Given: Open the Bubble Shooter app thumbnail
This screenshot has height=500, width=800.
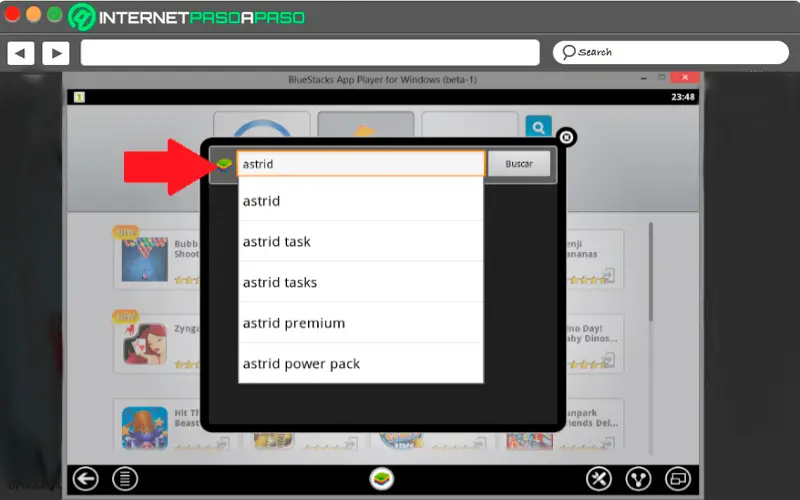Looking at the screenshot, I should (x=145, y=259).
